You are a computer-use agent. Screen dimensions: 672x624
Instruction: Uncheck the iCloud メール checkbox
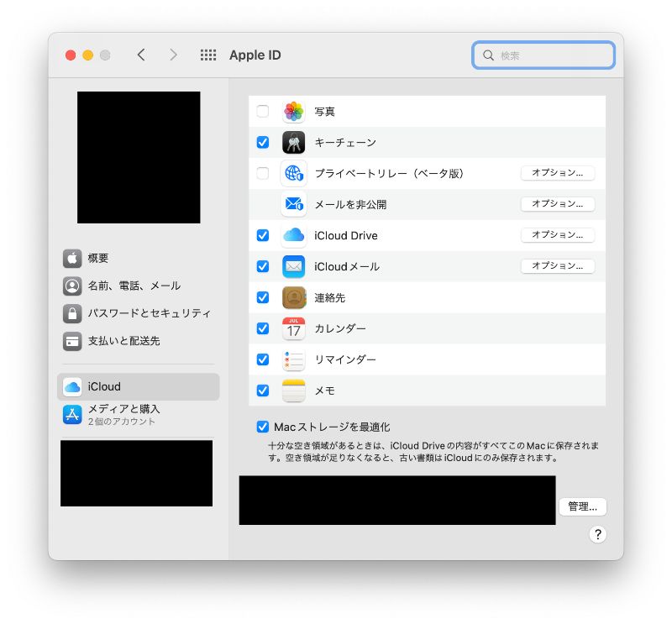coord(263,266)
